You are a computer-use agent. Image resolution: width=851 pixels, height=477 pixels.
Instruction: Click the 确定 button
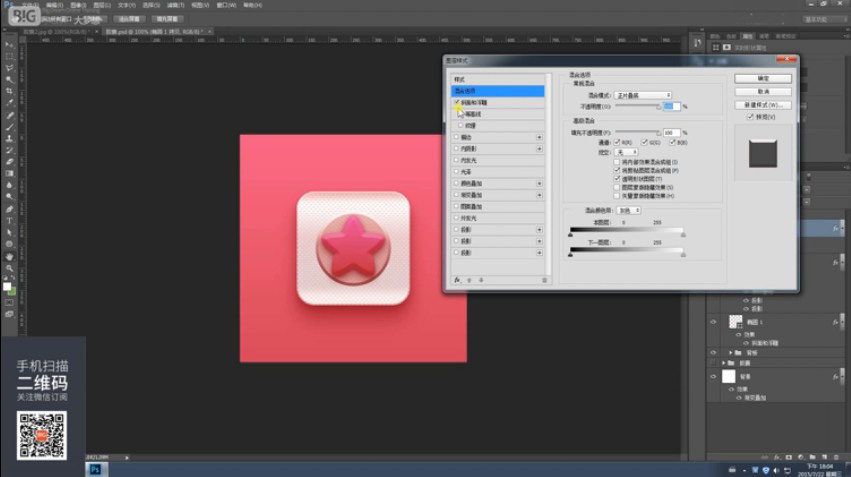pyautogui.click(x=763, y=79)
